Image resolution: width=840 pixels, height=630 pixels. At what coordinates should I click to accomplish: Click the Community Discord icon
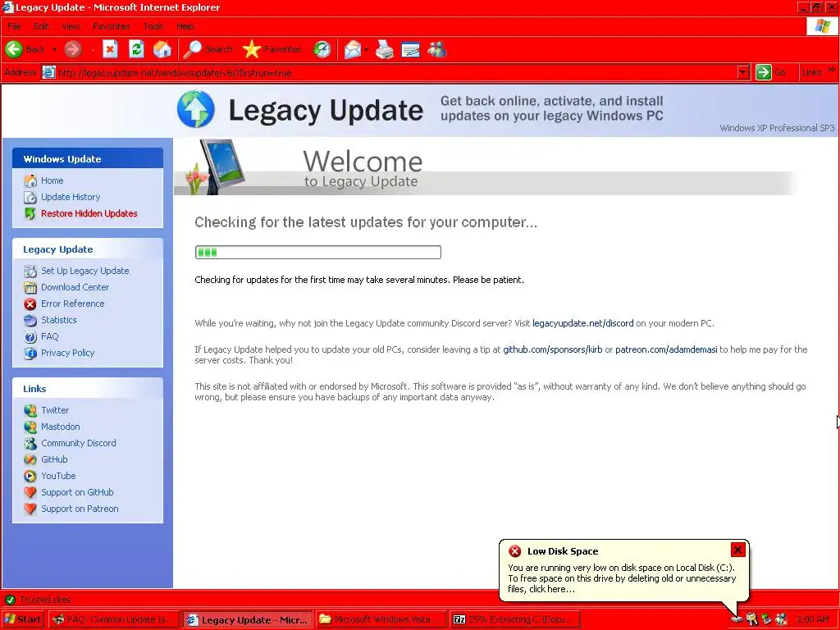(30, 444)
